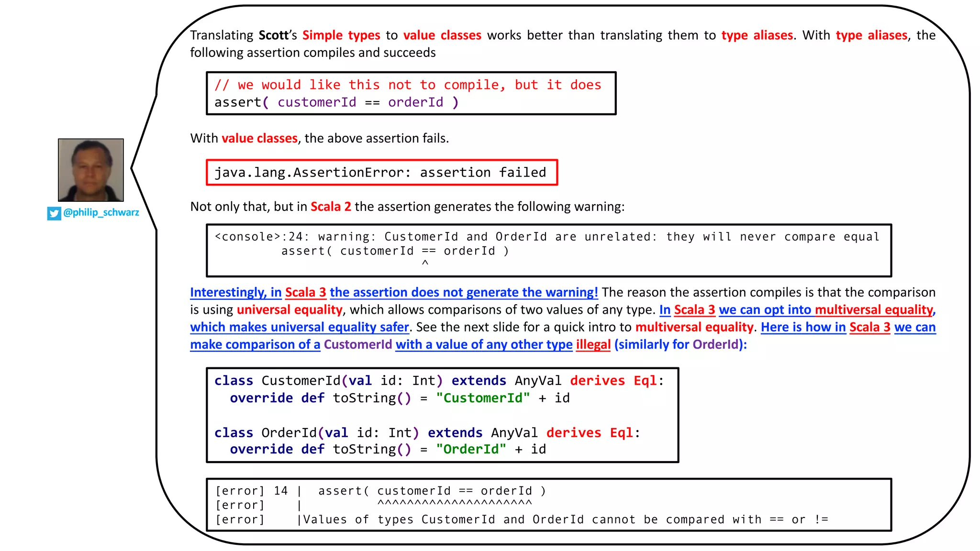The height and width of the screenshot is (551, 980).
Task: Click the red comment line '// we would like this not to compile'
Action: 408,85
